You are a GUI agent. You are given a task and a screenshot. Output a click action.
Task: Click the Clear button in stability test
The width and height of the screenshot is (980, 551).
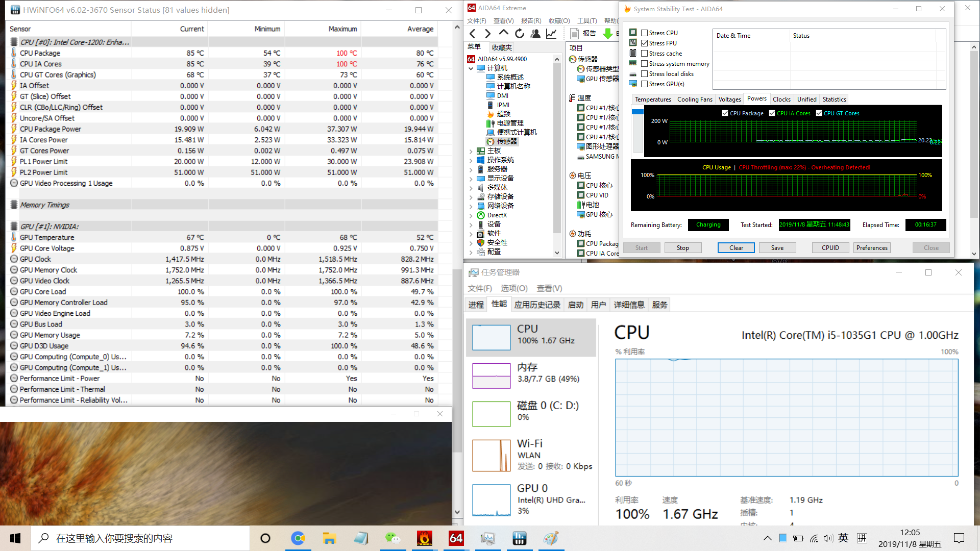point(736,248)
